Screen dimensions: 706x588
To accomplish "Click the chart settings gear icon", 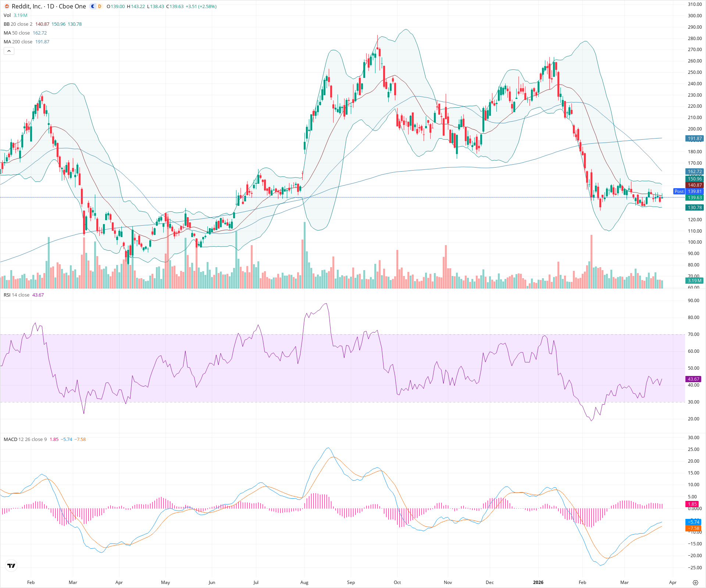I will [695, 582].
